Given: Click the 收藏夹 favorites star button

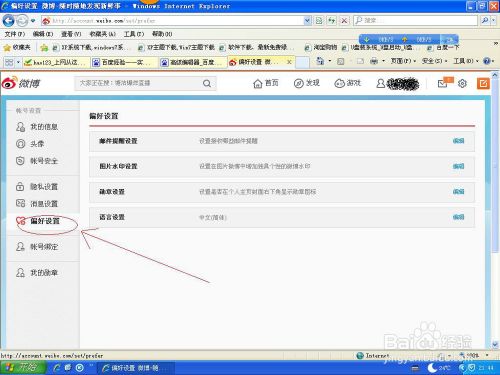Looking at the screenshot, I should [x=17, y=48].
